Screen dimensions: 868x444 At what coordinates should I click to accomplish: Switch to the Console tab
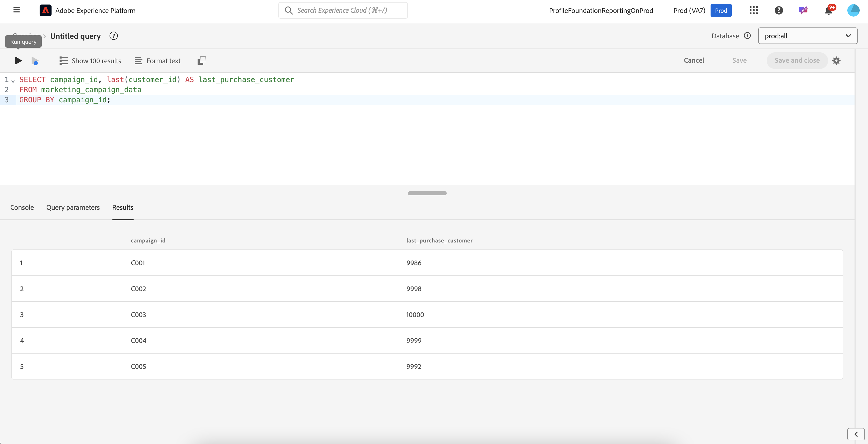tap(22, 207)
